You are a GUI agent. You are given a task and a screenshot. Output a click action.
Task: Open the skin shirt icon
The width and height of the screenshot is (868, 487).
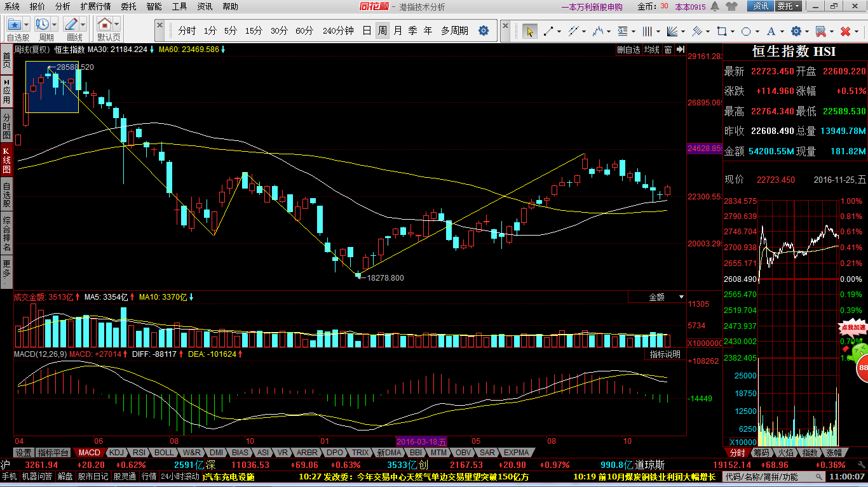click(730, 6)
